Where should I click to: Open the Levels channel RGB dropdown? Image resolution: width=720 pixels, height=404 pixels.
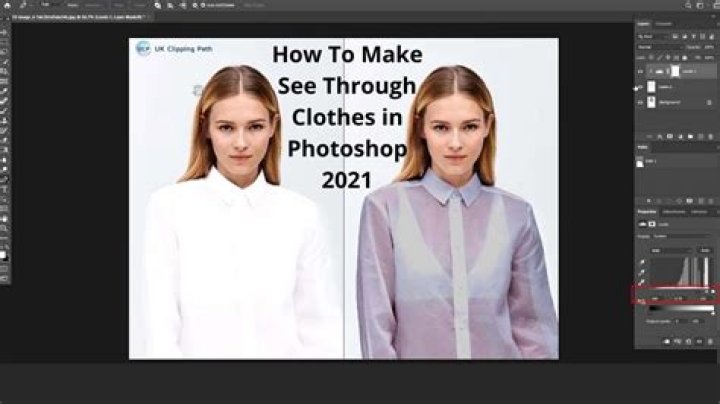(x=671, y=250)
